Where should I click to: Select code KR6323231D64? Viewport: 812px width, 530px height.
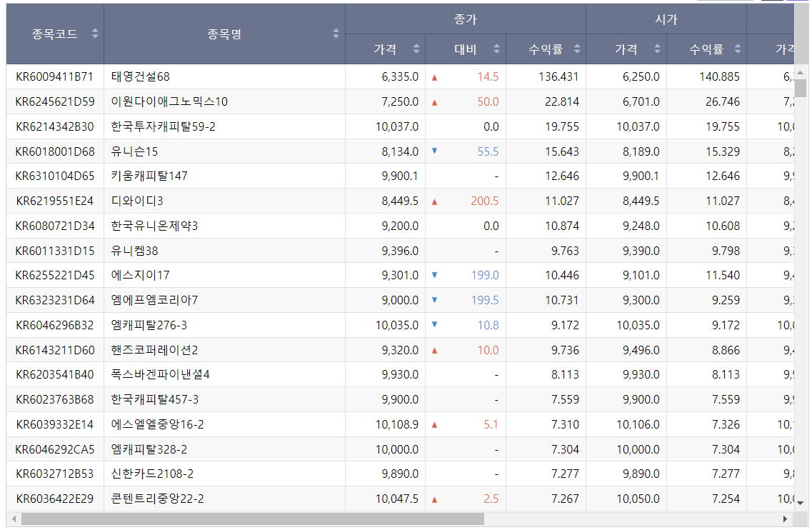pos(54,300)
